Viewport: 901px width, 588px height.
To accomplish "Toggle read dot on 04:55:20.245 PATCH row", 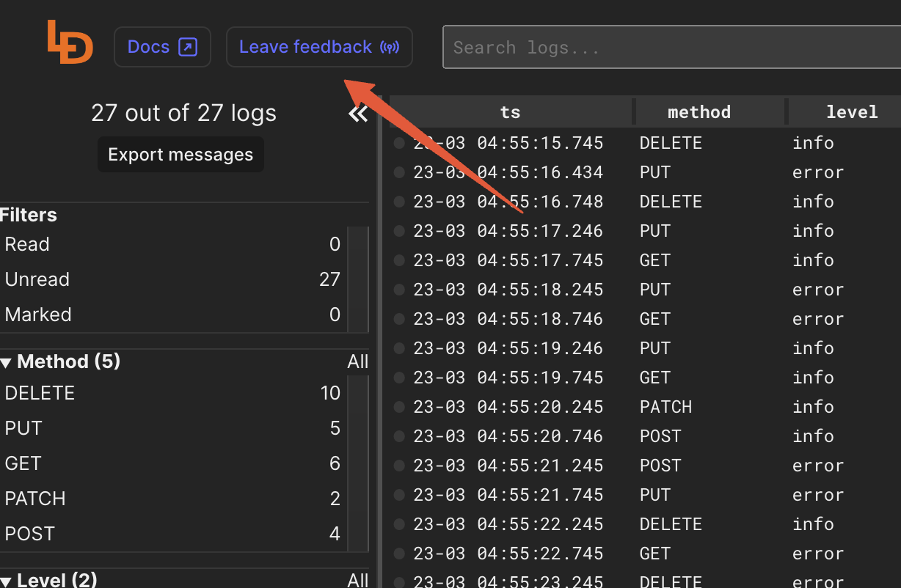I will pyautogui.click(x=399, y=407).
